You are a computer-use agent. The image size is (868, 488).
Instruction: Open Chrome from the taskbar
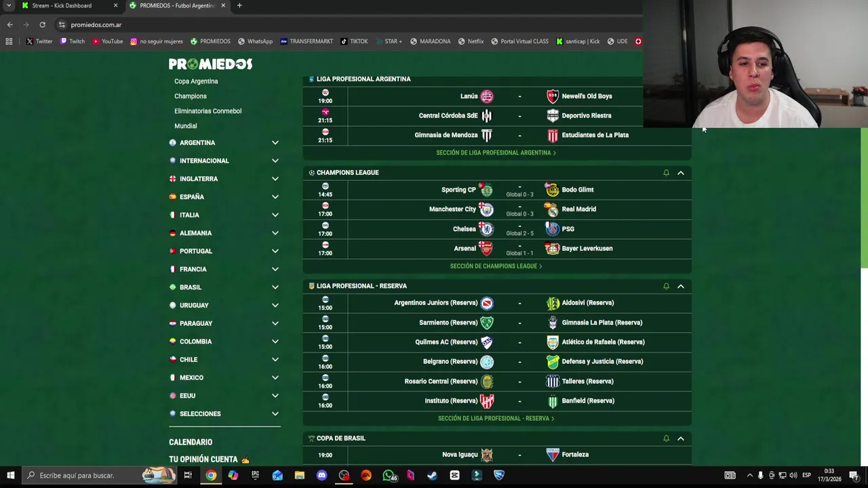click(211, 475)
